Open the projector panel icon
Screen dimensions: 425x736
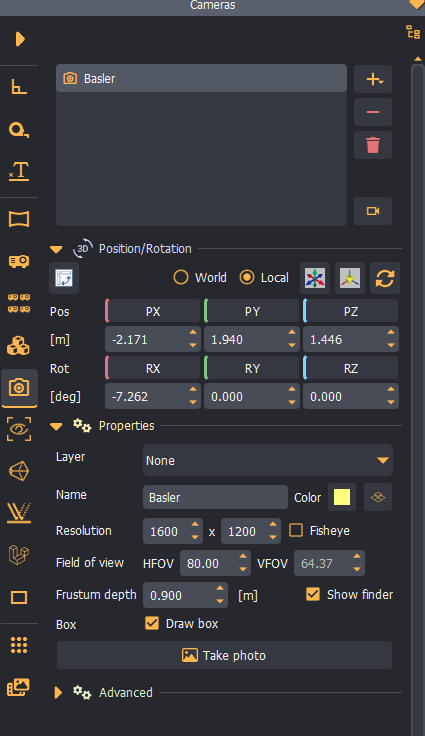coord(19,261)
